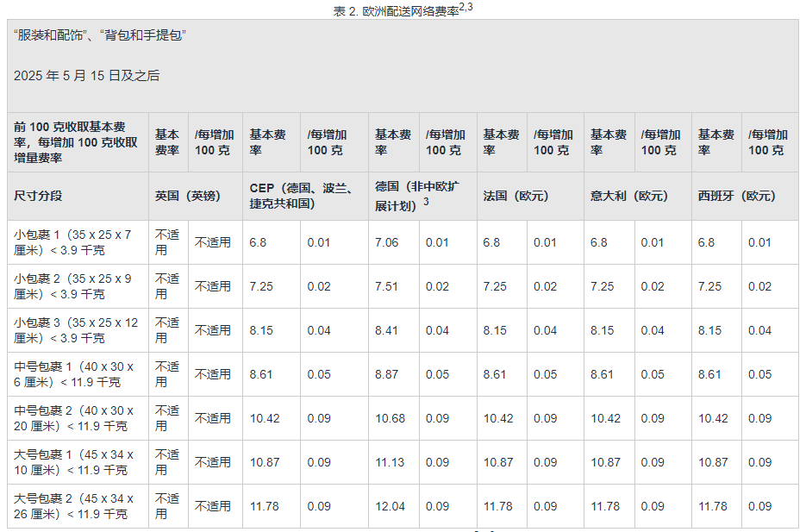The width and height of the screenshot is (806, 532).
Task: Click the CEP increment 0.01 for 小包裹 1
Action: click(319, 242)
